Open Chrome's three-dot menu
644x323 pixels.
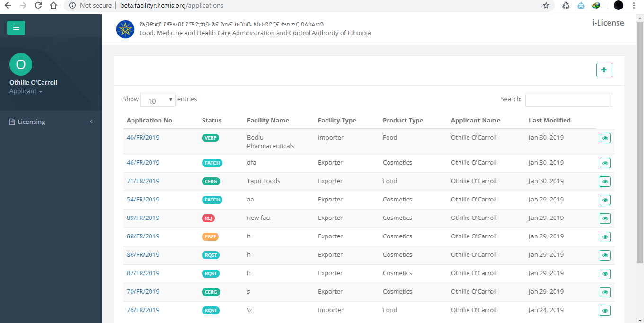pyautogui.click(x=634, y=6)
